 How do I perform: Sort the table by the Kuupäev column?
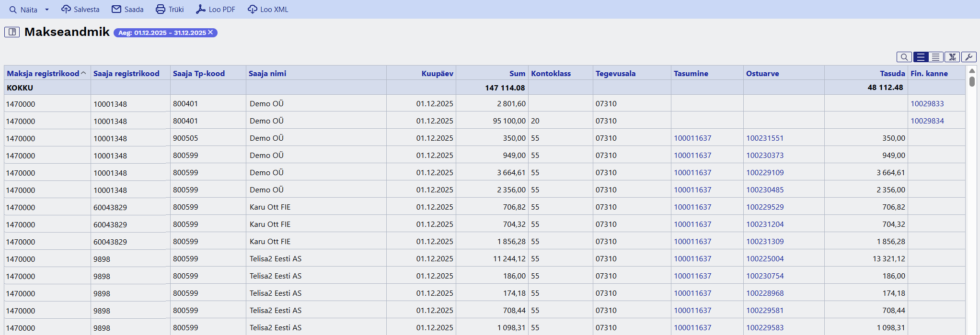coord(437,73)
